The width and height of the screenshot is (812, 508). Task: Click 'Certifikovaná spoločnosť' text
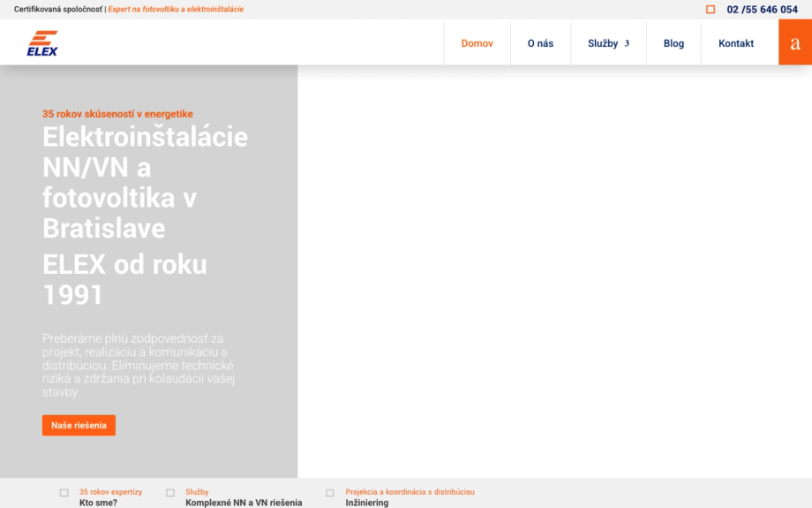(x=58, y=10)
